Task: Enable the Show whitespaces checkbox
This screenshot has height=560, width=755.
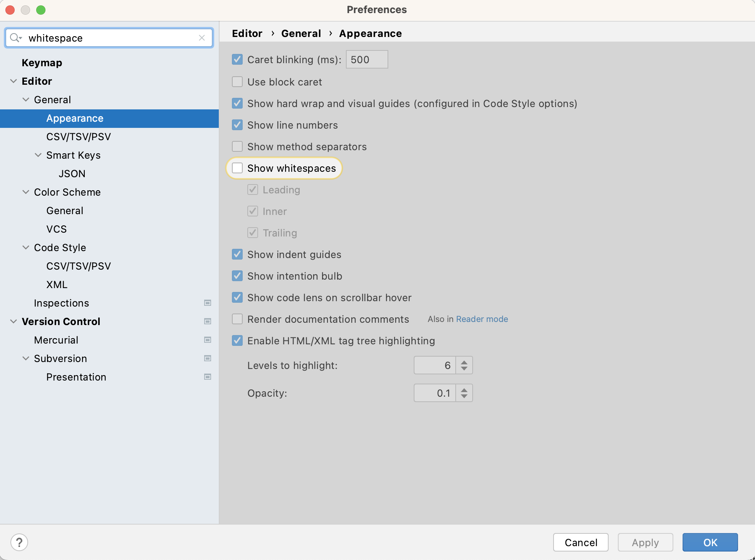Action: point(237,168)
